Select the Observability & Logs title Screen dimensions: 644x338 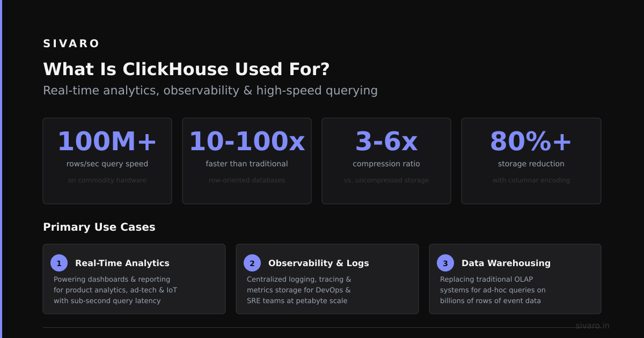coord(319,263)
